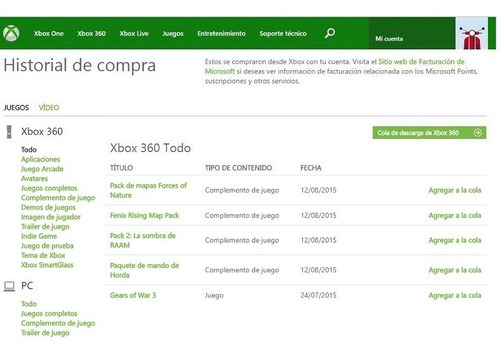
Task: Click the TÍTULO column header
Action: pos(121,168)
